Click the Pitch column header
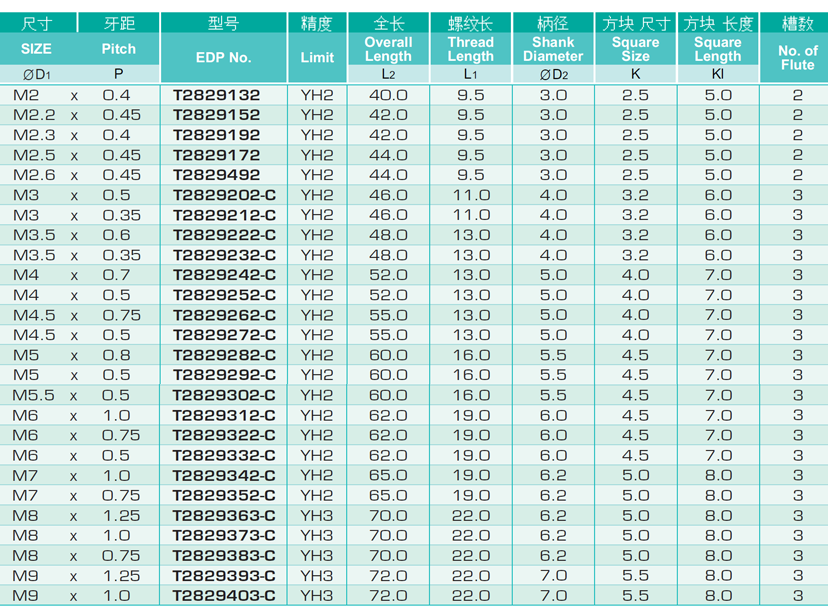Screen dimensions: 828x614 point(118,48)
